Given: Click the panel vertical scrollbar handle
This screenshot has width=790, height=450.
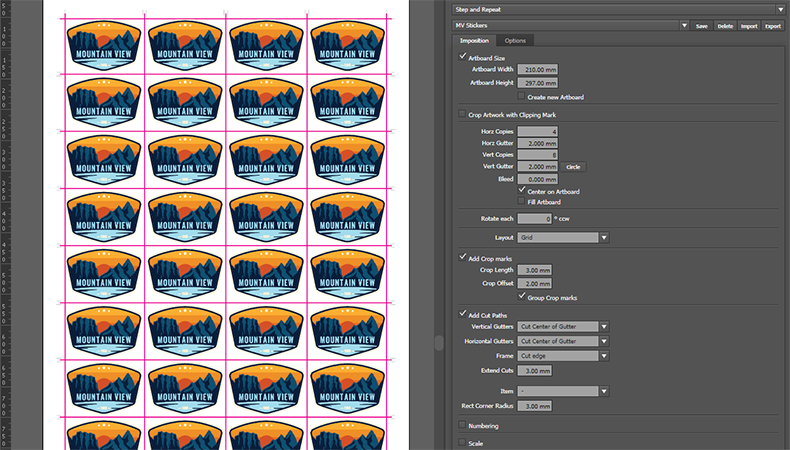Looking at the screenshot, I should coord(439,343).
